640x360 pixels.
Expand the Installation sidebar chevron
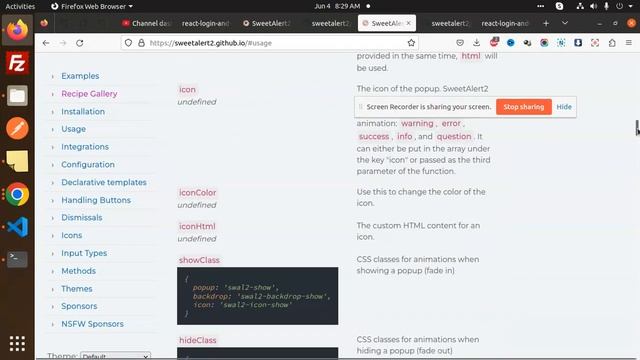[53, 112]
